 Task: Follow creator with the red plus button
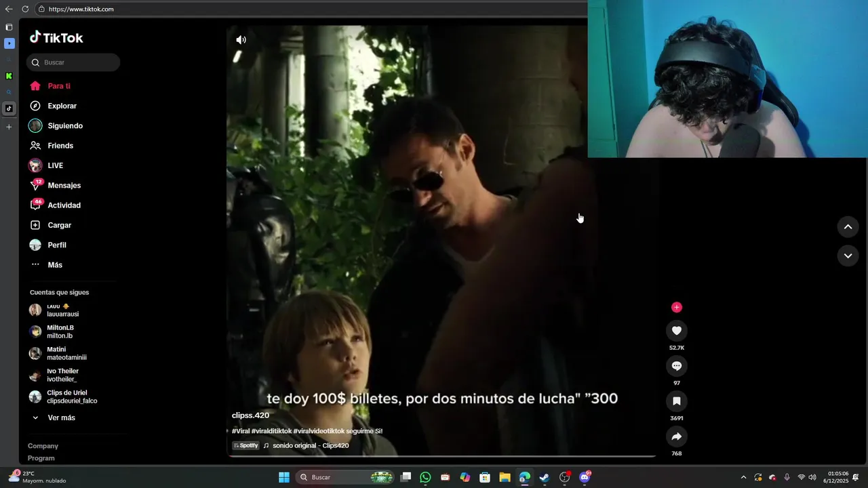click(x=676, y=307)
